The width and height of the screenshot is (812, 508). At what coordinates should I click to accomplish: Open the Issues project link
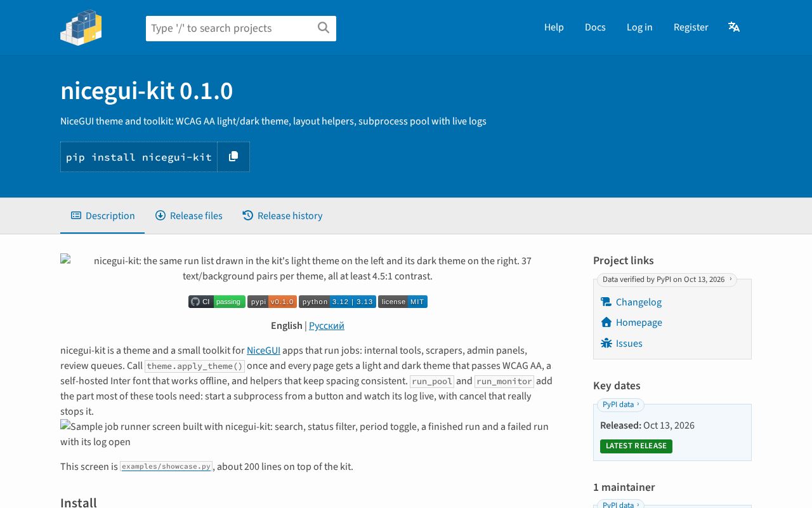tap(629, 343)
